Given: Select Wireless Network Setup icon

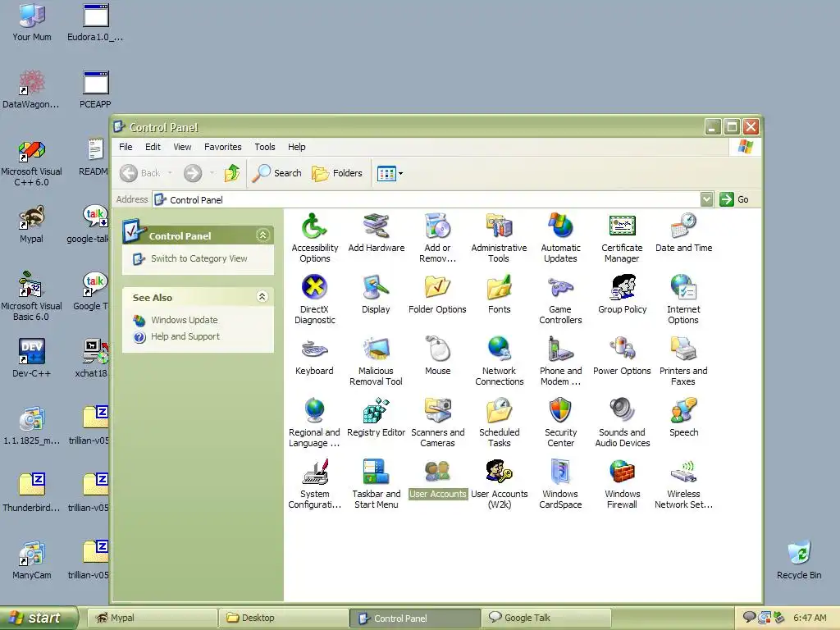Looking at the screenshot, I should (x=683, y=484).
